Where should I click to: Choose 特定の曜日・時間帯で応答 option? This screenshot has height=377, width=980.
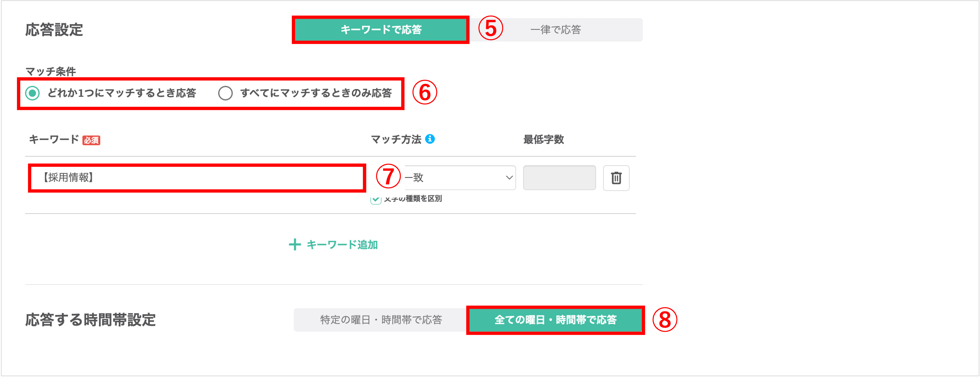pos(381,320)
